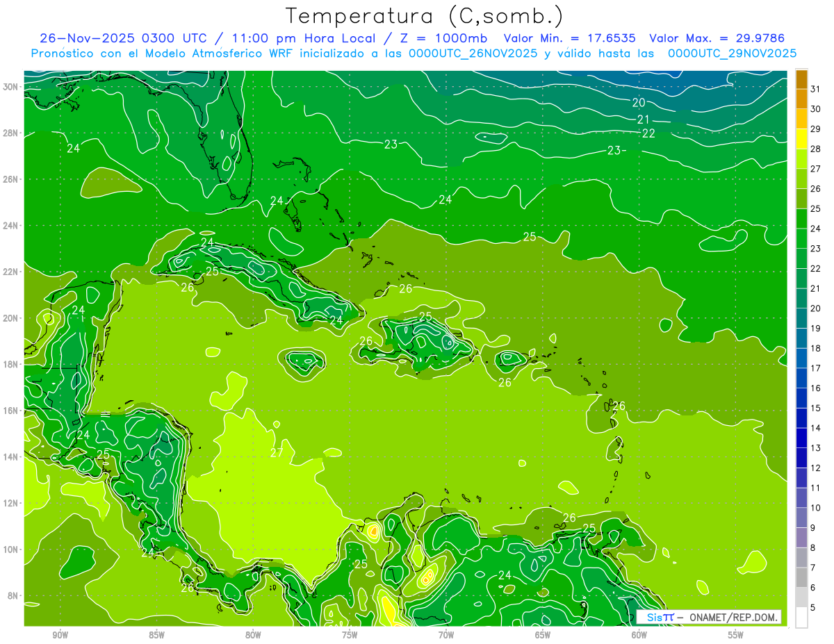Click the color scale label 12

click(816, 468)
